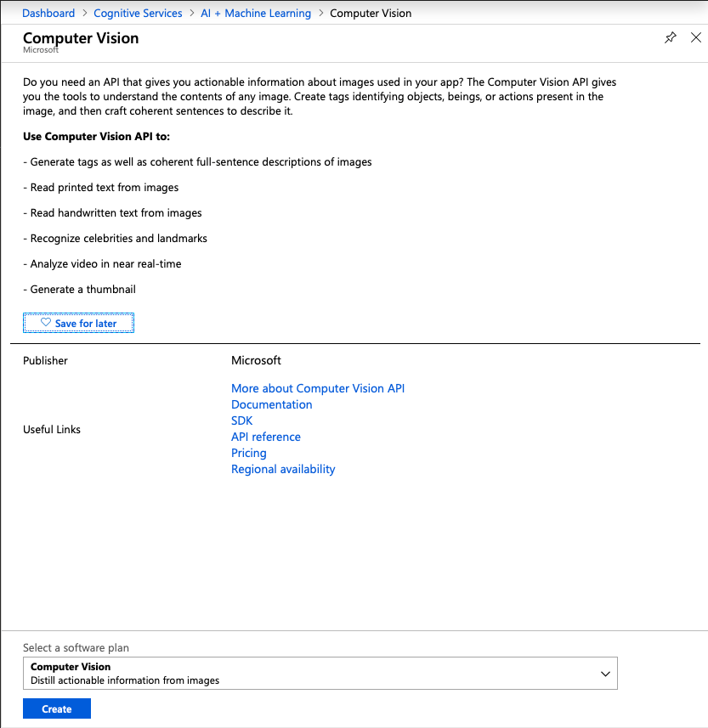The width and height of the screenshot is (708, 728).
Task: Navigate to AI + Machine Learning breadcrumb
Action: click(x=256, y=13)
